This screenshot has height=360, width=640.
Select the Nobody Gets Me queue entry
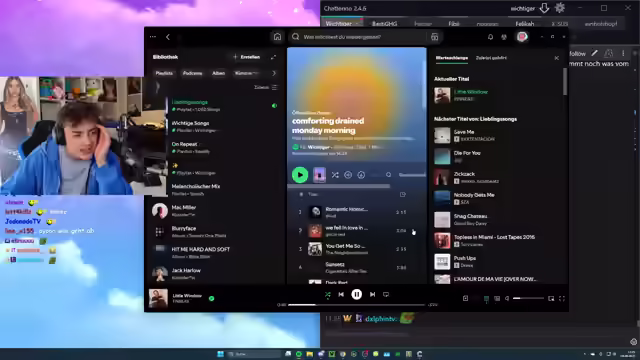(497, 198)
